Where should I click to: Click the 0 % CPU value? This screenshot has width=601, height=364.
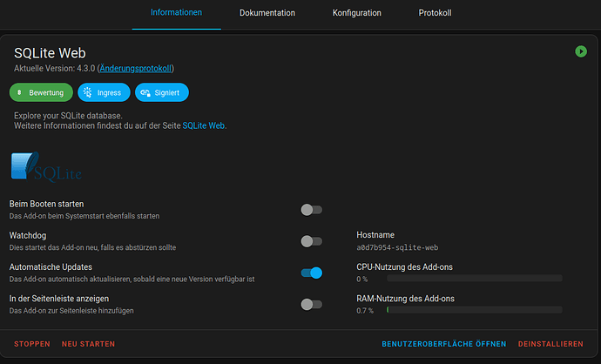pyautogui.click(x=361, y=280)
